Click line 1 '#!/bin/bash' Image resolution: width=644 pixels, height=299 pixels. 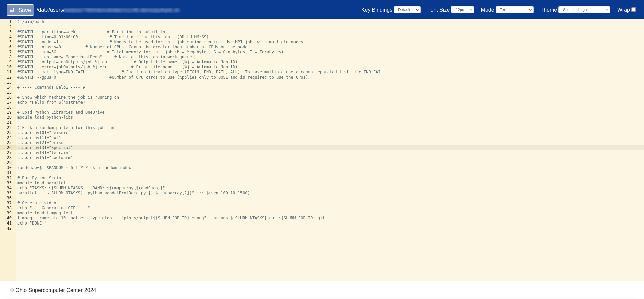[31, 22]
